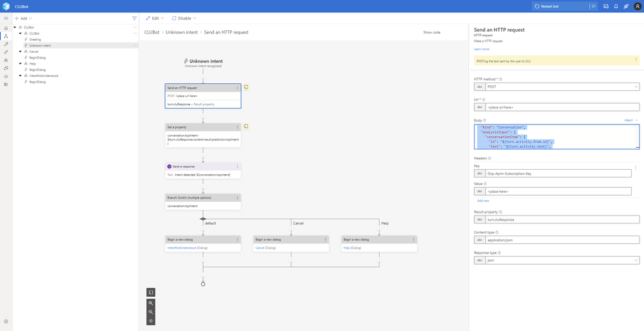The image size is (644, 331).
Task: Open more options on Set a property node
Action: 237,127
